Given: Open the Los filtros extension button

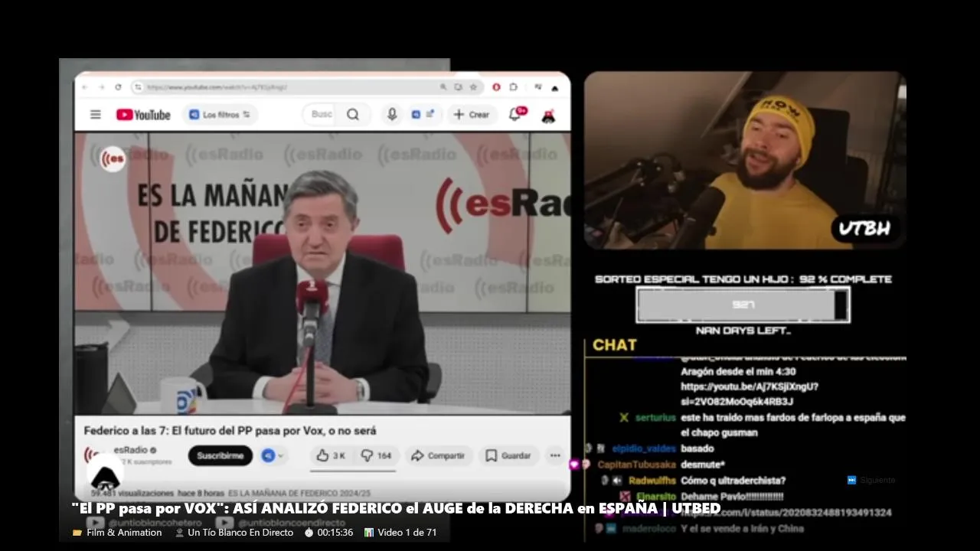Looking at the screenshot, I should click(220, 115).
